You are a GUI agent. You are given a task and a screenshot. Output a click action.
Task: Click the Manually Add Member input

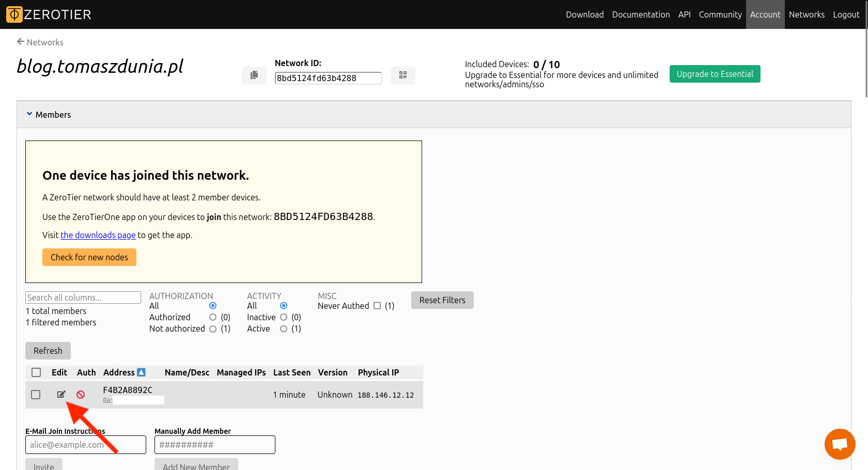[x=214, y=445]
